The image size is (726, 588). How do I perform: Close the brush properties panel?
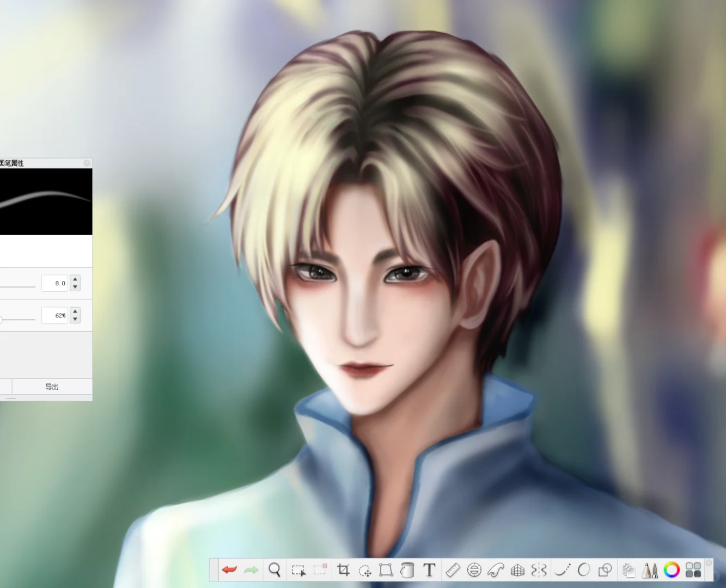(87, 163)
